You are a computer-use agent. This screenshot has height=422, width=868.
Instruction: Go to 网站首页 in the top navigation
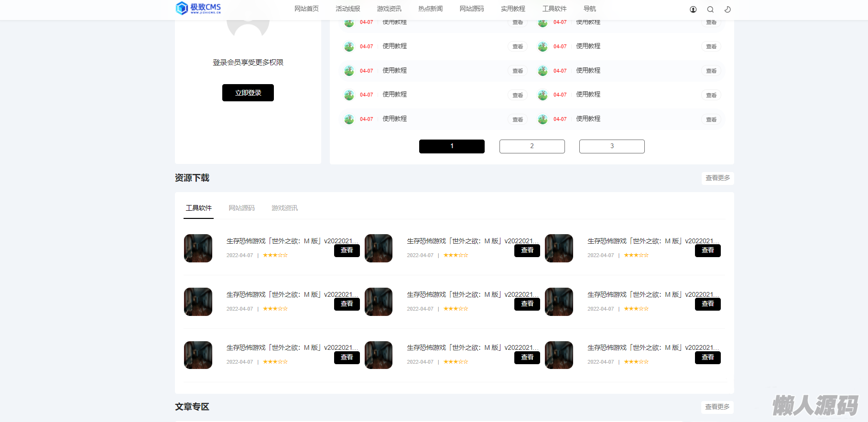(306, 9)
